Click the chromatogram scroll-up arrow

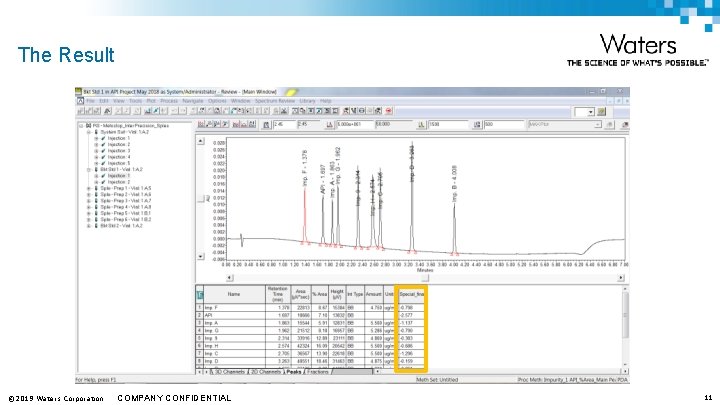[x=201, y=141]
